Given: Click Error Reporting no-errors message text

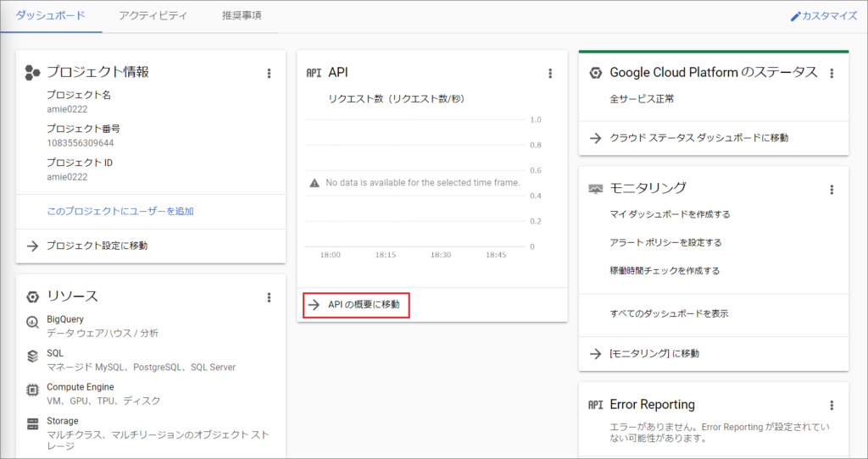Looking at the screenshot, I should point(720,433).
